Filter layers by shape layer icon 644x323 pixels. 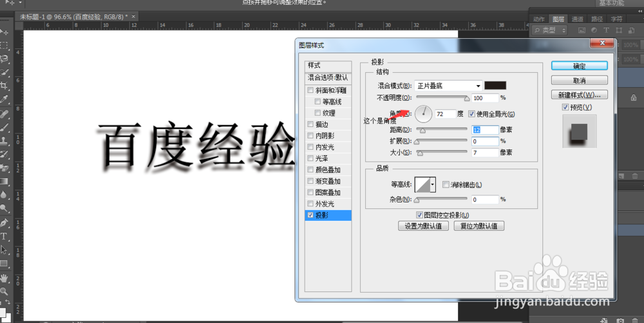(619, 30)
